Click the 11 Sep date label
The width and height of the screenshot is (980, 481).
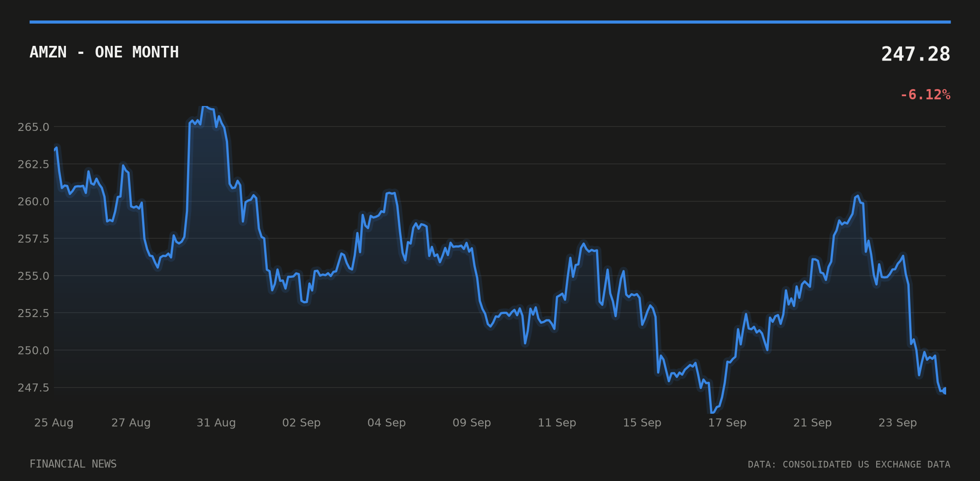[557, 423]
